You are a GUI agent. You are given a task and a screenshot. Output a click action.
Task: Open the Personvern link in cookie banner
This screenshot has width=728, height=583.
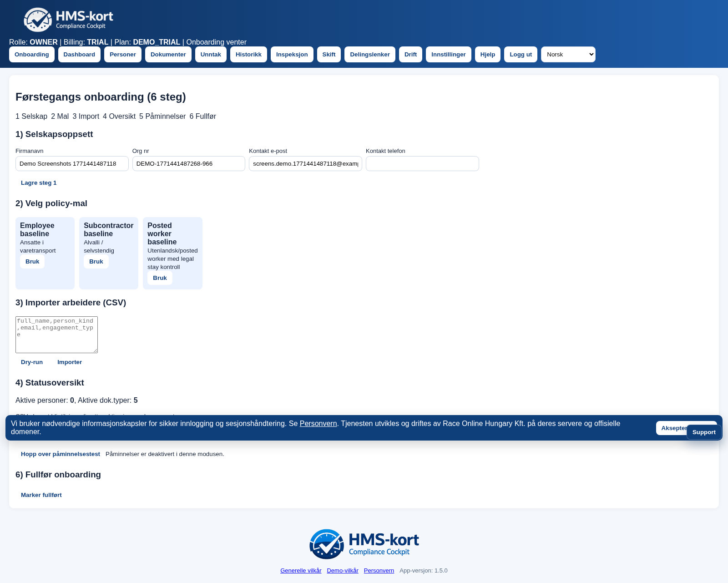pos(318,423)
